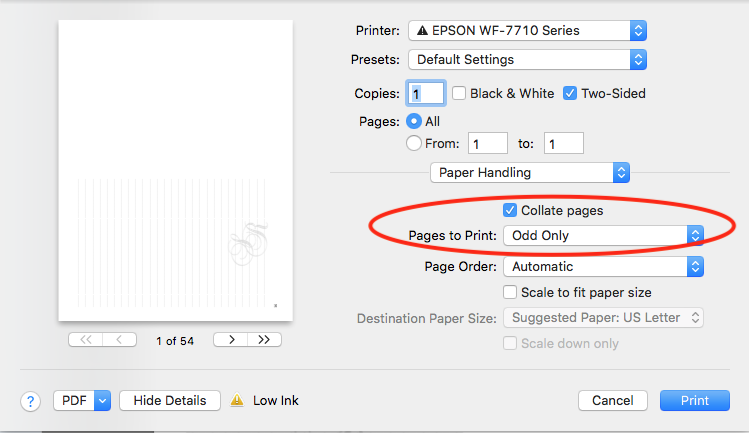Click the Cancel button
749x433 pixels.
coord(613,401)
